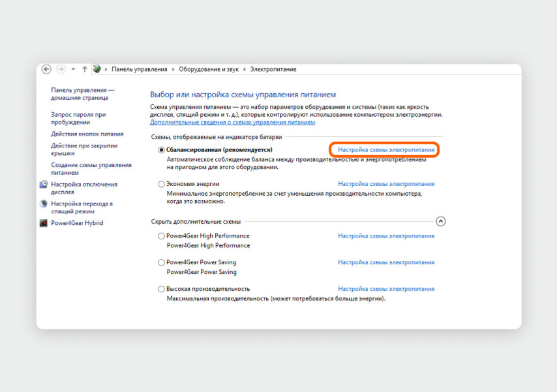Screen dimensions: 557x392
Task: Click the Control Panel icon in address bar
Action: [x=97, y=69]
